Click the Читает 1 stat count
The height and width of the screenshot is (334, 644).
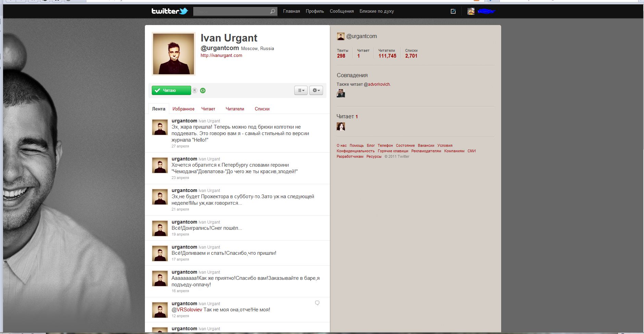(x=363, y=53)
